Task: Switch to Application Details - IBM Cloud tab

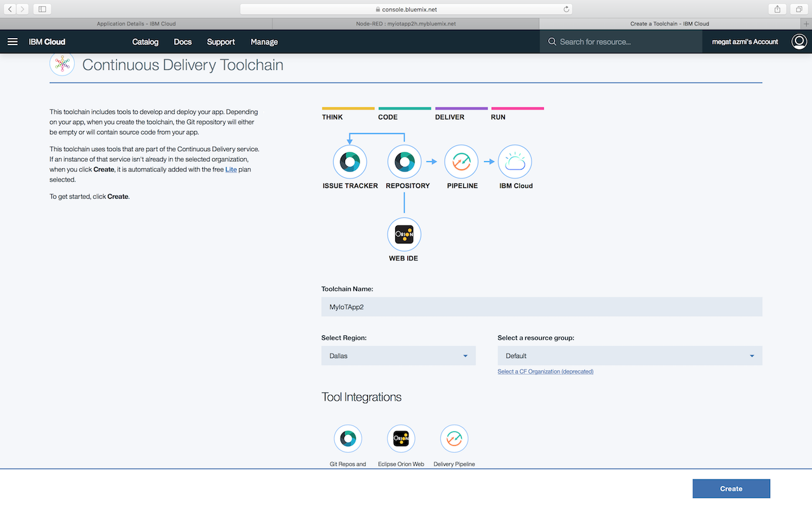Action: [x=136, y=23]
